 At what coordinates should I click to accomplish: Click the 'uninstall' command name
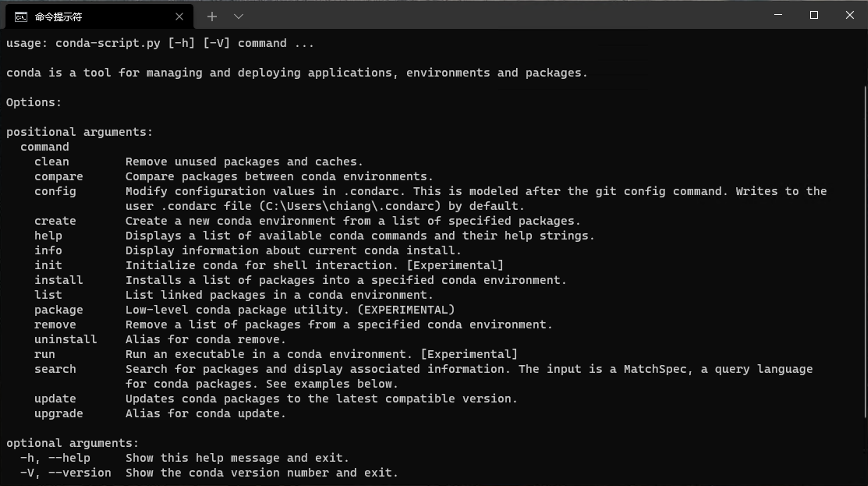coord(66,339)
